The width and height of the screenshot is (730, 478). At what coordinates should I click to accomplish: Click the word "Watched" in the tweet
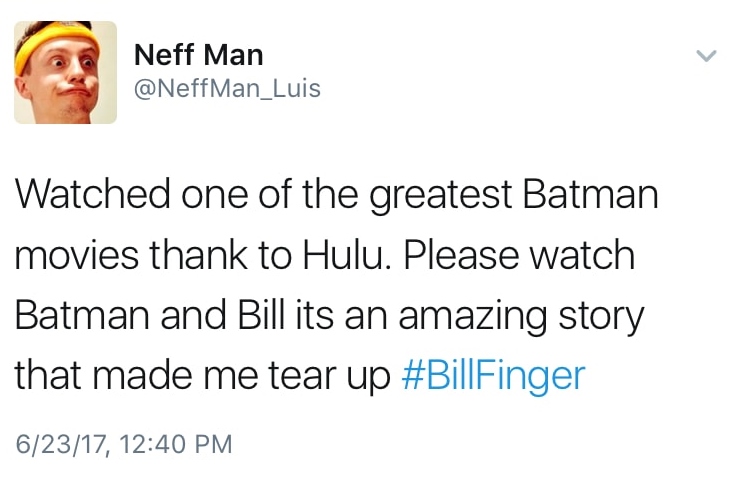[x=91, y=193]
